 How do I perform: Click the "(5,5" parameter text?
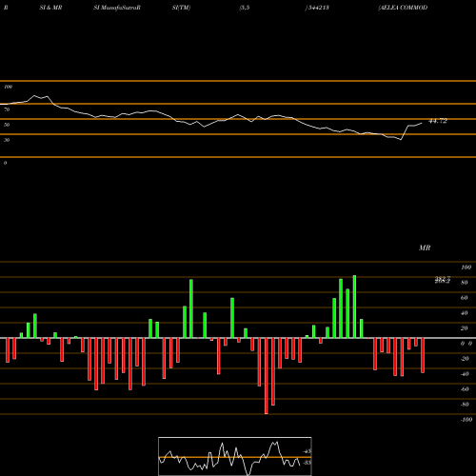click(x=245, y=8)
